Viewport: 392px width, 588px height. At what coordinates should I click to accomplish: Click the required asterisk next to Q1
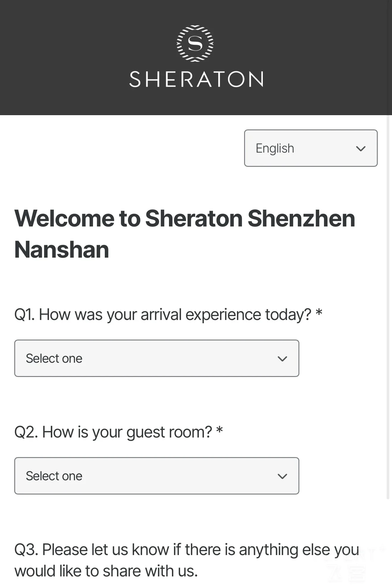click(x=319, y=312)
